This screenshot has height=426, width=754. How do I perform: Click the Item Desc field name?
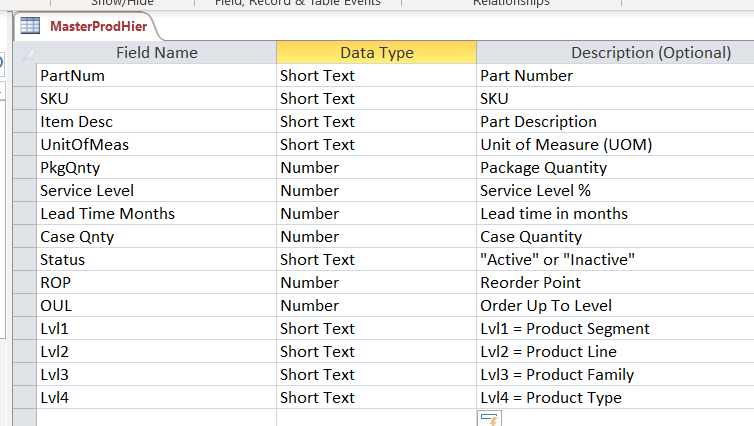[x=156, y=122]
